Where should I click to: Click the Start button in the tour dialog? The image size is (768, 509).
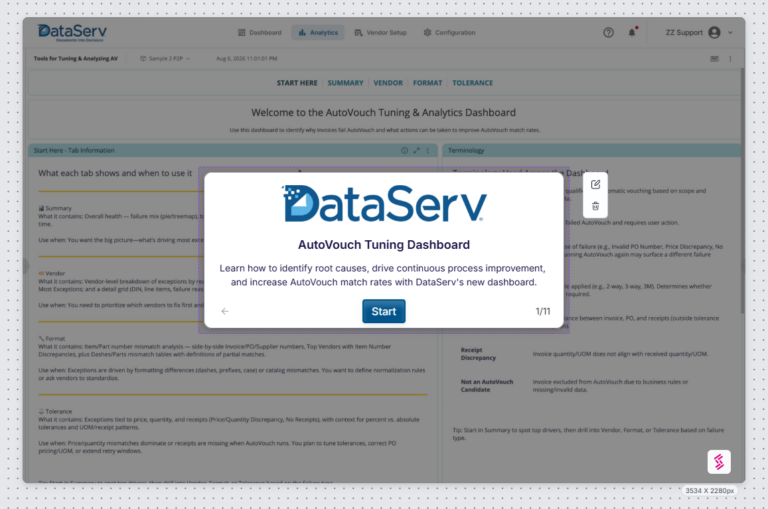pyautogui.click(x=384, y=311)
